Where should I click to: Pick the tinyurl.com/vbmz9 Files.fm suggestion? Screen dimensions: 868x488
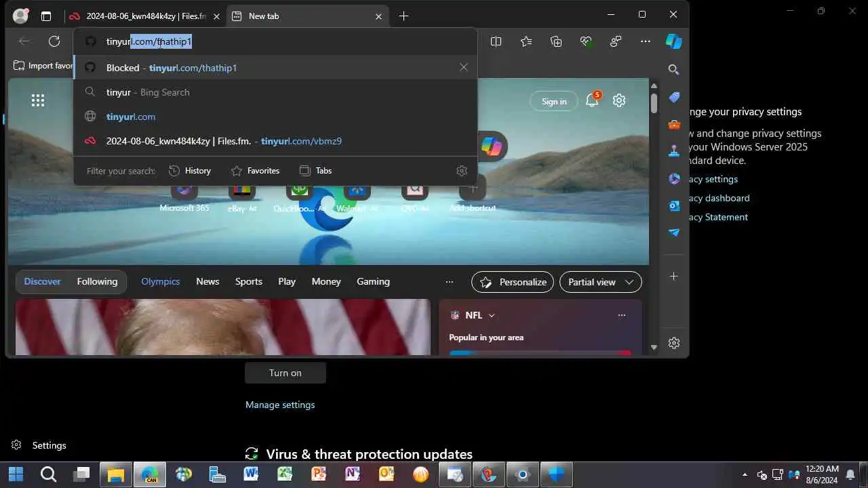click(x=275, y=141)
